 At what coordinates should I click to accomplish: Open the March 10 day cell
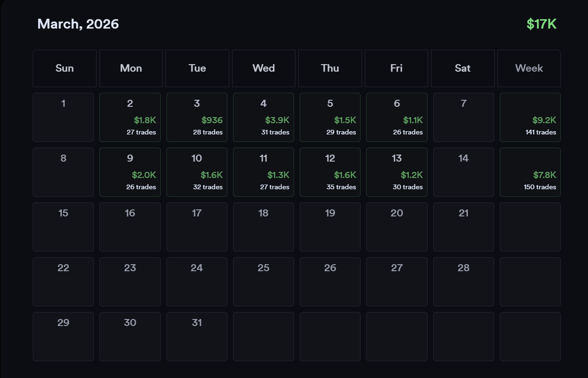point(196,172)
